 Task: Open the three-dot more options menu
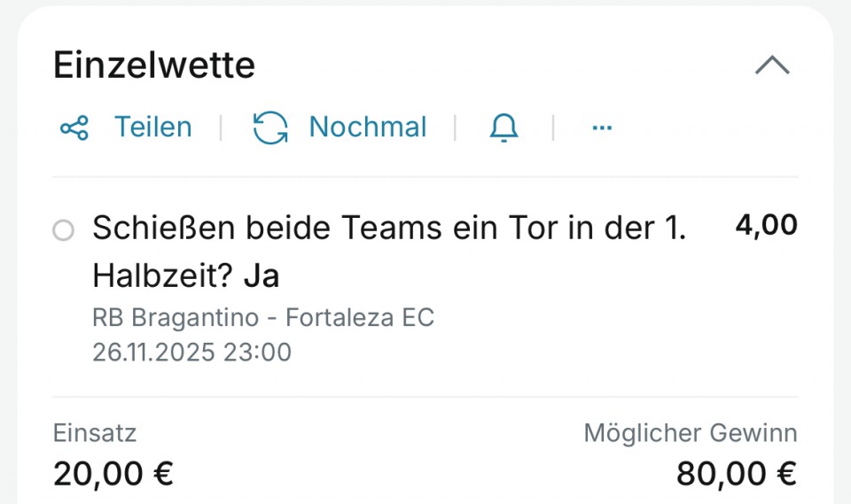click(x=602, y=128)
